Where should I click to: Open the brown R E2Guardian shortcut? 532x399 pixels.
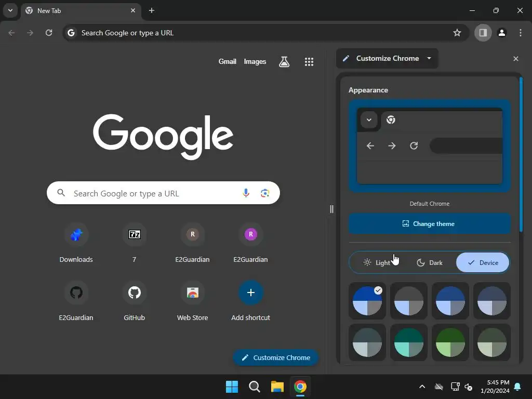192,243
